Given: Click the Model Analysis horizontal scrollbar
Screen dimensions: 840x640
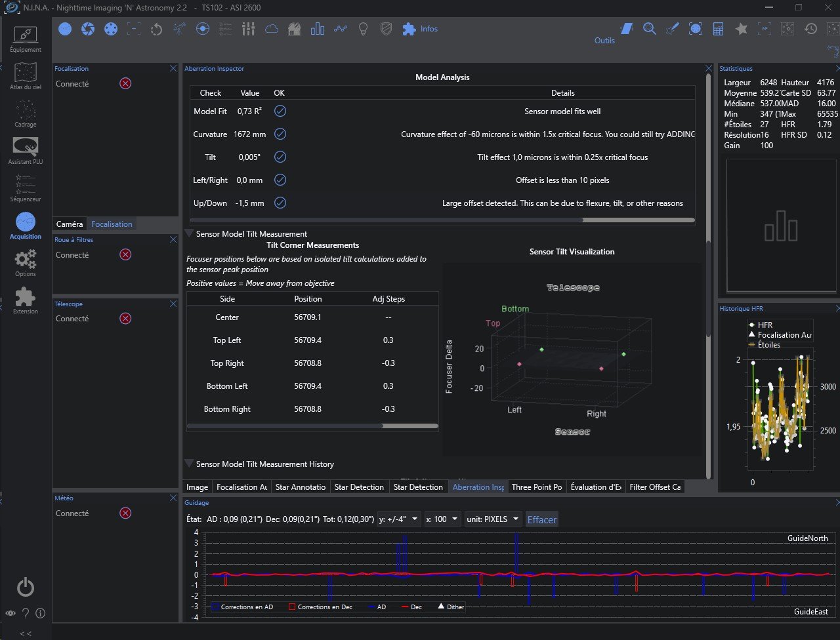Looking at the screenshot, I should click(442, 220).
